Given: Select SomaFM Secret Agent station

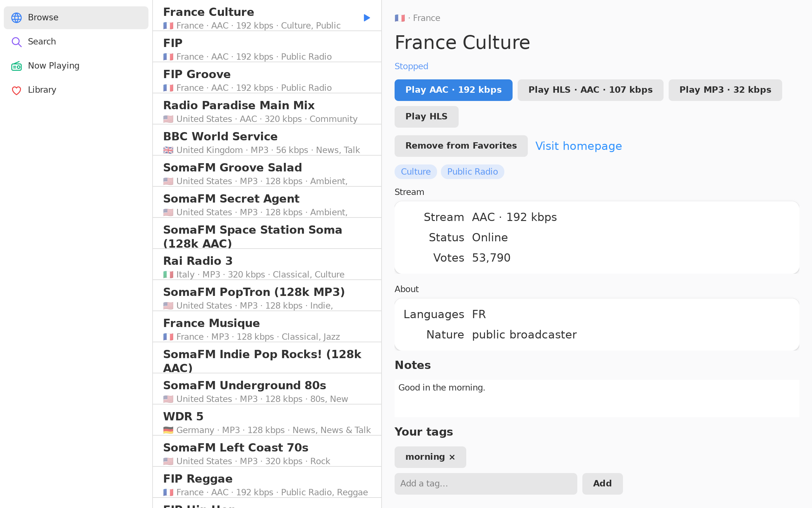Looking at the screenshot, I should coord(267,202).
